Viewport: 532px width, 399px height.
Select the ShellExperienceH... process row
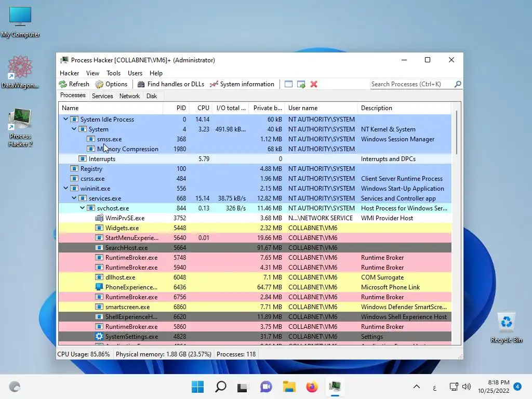255,316
